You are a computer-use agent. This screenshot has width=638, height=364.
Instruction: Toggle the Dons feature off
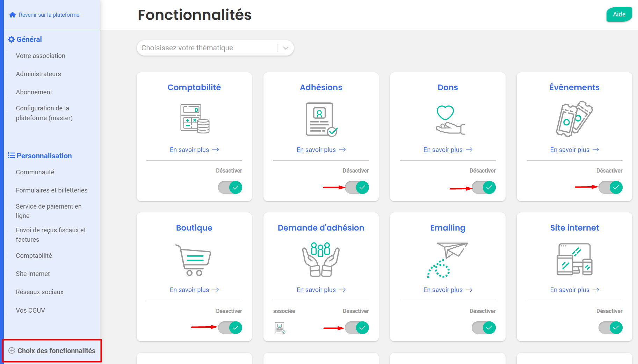pyautogui.click(x=484, y=188)
